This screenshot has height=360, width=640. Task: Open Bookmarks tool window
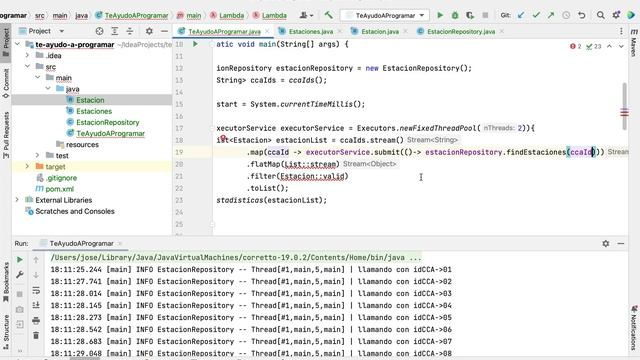[x=6, y=282]
